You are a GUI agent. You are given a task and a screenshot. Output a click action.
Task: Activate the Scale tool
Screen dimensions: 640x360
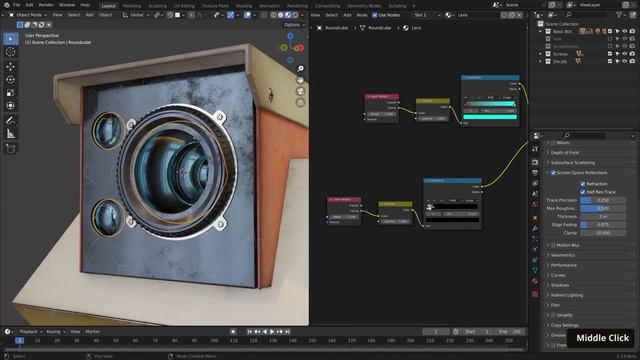click(11, 93)
